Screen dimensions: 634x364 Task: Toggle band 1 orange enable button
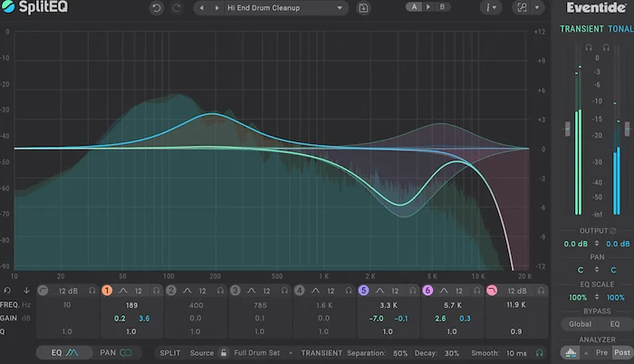click(107, 291)
